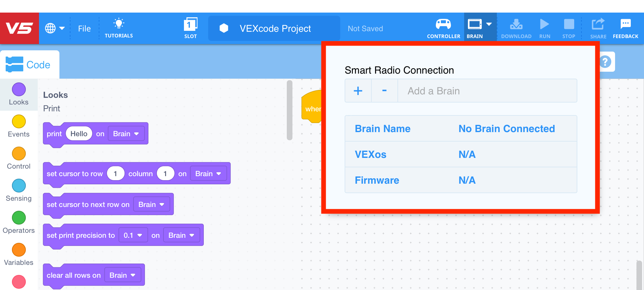Click the block palette scrollbar
The height and width of the screenshot is (290, 644).
(x=290, y=110)
